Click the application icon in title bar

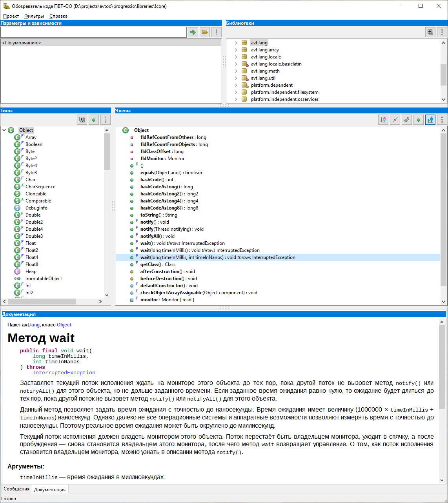click(x=6, y=6)
